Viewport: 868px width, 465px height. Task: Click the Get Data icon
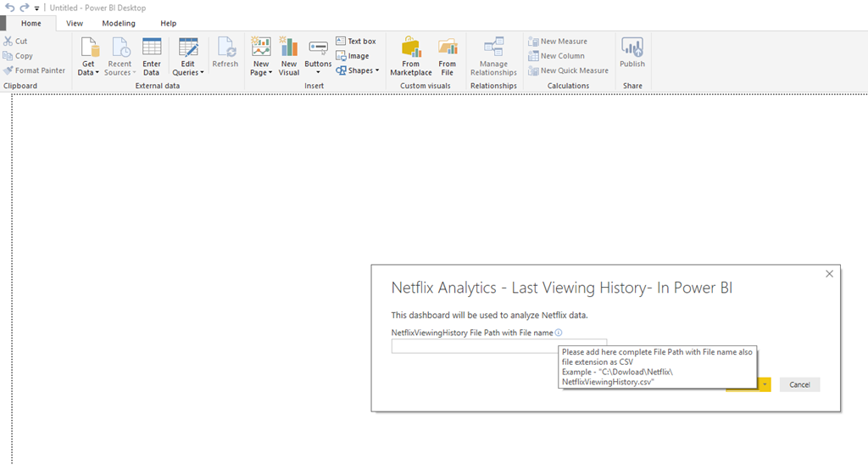click(x=88, y=48)
